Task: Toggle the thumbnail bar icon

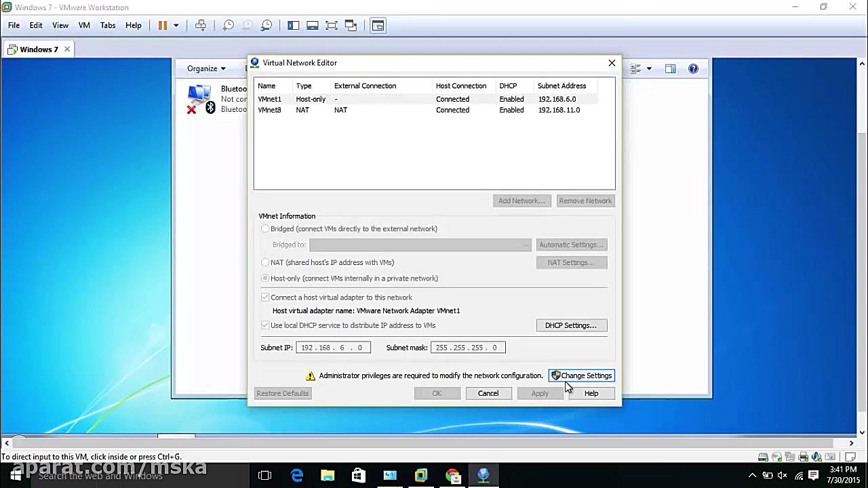Action: [313, 25]
